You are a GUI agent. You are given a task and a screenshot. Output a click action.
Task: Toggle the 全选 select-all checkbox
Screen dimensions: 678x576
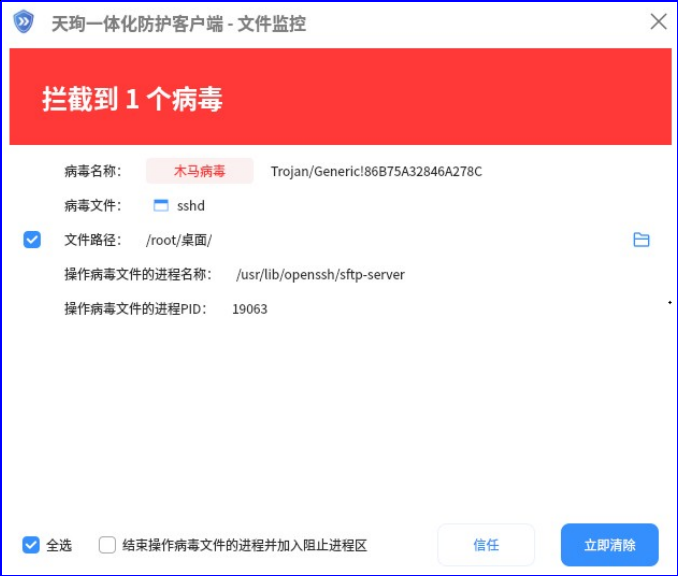pyautogui.click(x=31, y=545)
